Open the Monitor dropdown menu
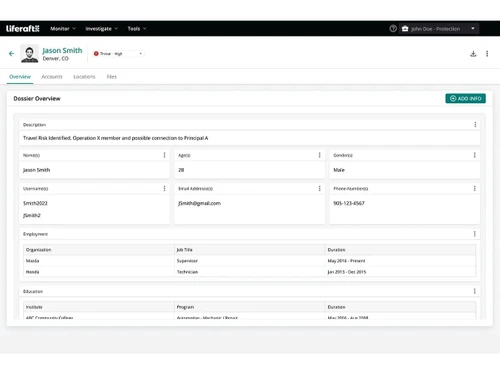 click(x=63, y=29)
